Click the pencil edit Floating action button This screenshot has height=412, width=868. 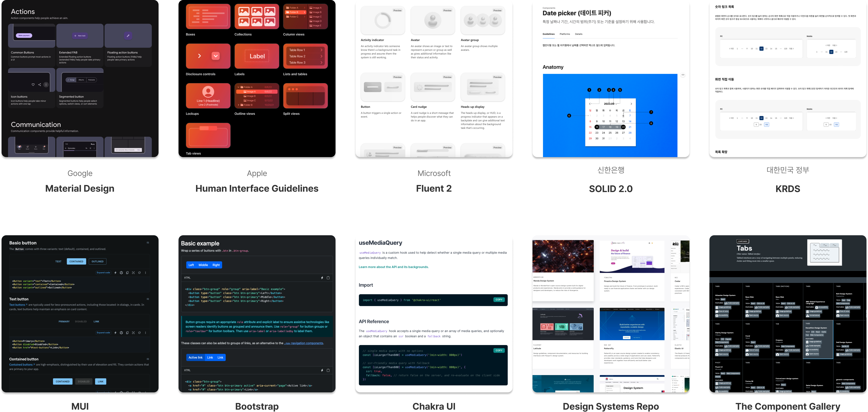tap(128, 35)
